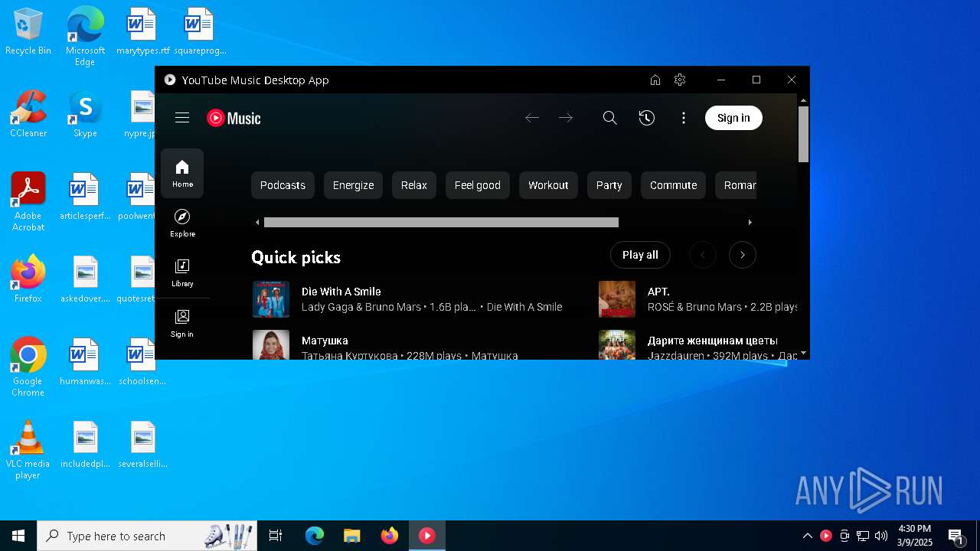Viewport: 980px width, 551px height.
Task: Open Library in the sidebar
Action: point(182,273)
